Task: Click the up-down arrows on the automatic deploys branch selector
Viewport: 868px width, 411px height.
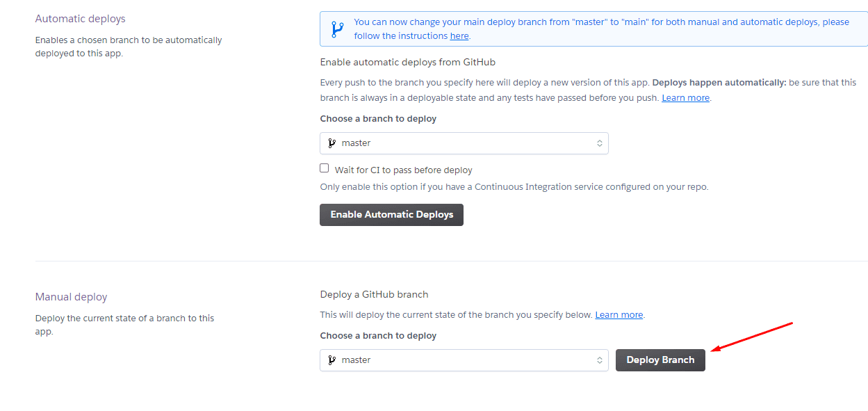Action: (599, 143)
